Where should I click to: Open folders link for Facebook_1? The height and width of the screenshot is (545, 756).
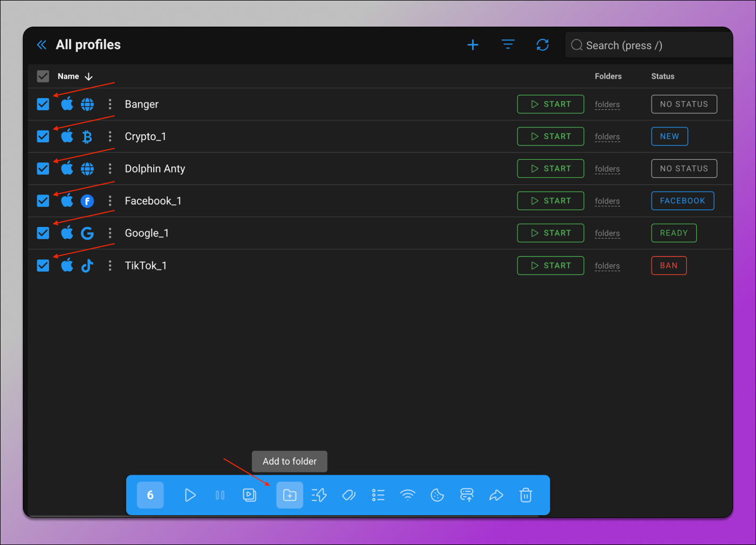(x=607, y=201)
